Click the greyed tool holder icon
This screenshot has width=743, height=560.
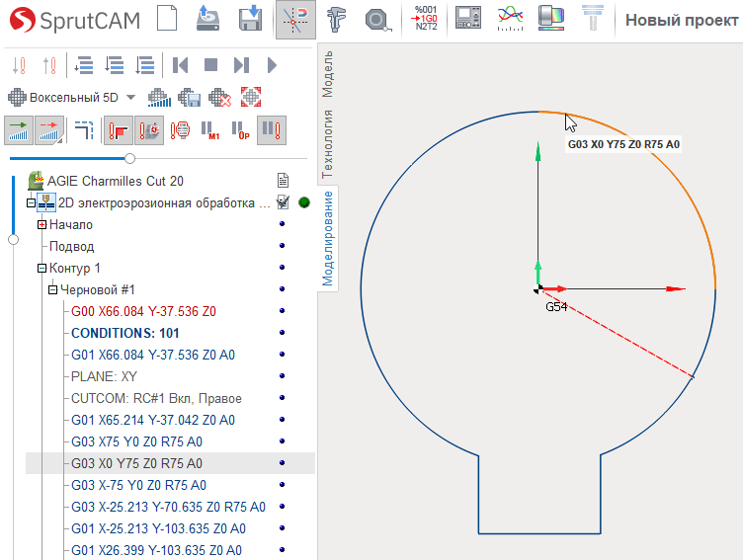pyautogui.click(x=592, y=18)
